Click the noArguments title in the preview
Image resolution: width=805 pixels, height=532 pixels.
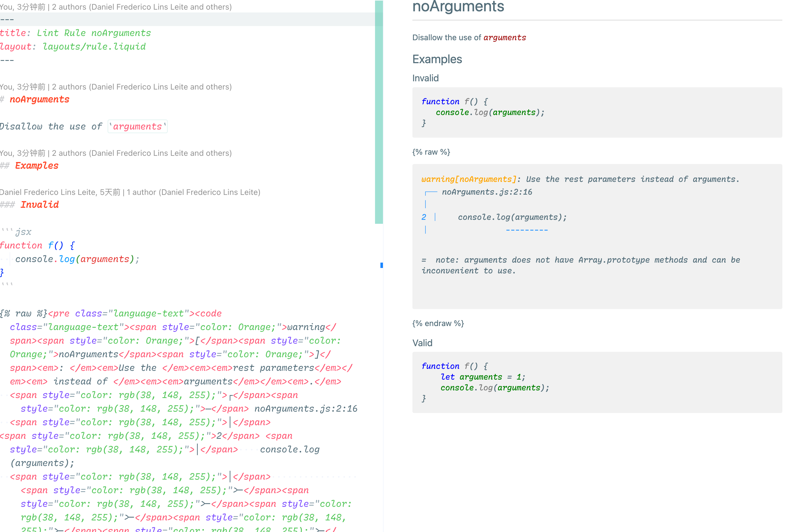coord(458,7)
